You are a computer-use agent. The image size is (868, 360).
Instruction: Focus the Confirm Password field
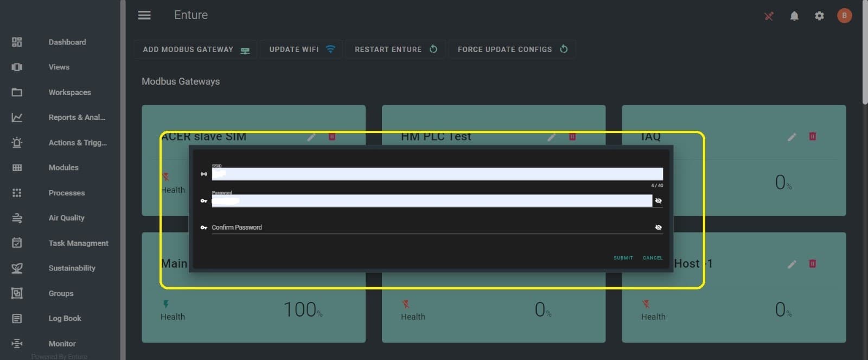pos(429,228)
